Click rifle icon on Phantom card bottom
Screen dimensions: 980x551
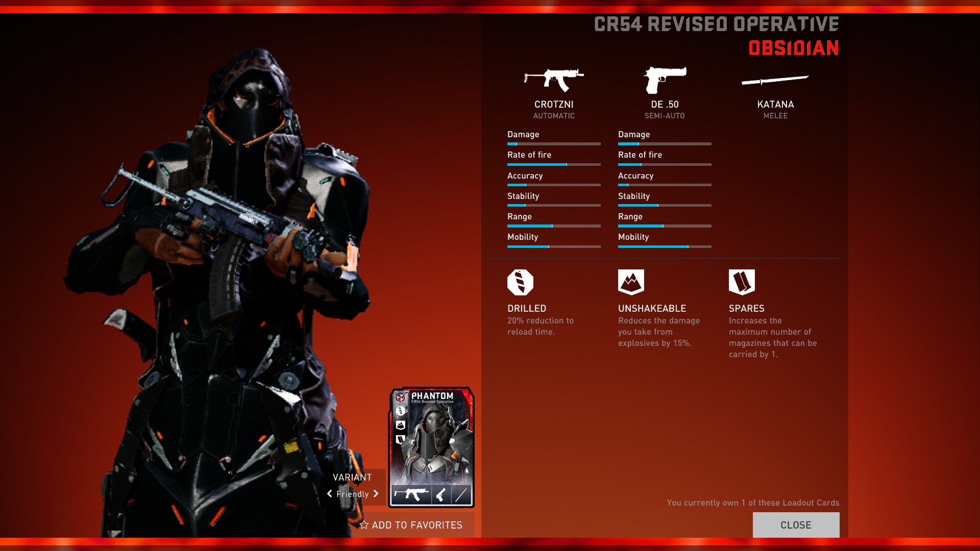coord(411,494)
